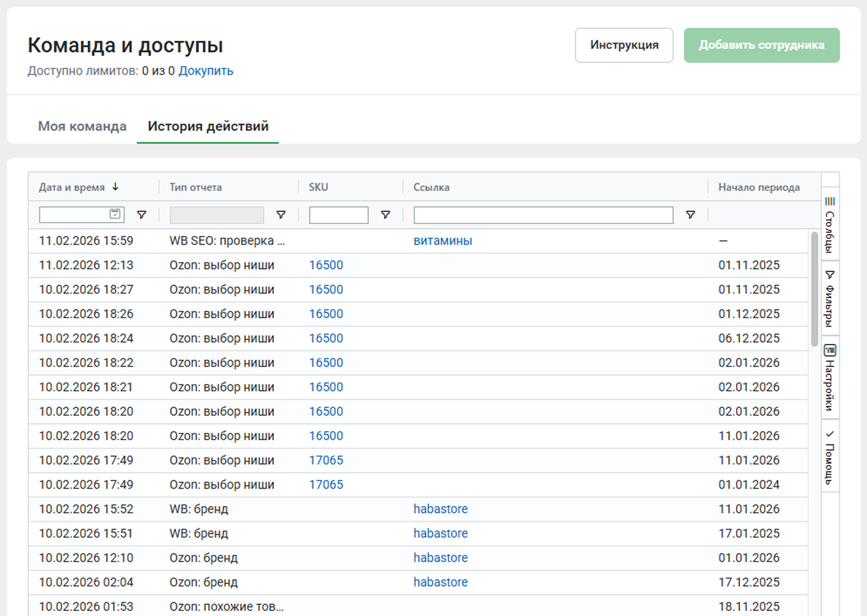Click filter funnel for SKU column
The image size is (867, 616).
[x=386, y=215]
